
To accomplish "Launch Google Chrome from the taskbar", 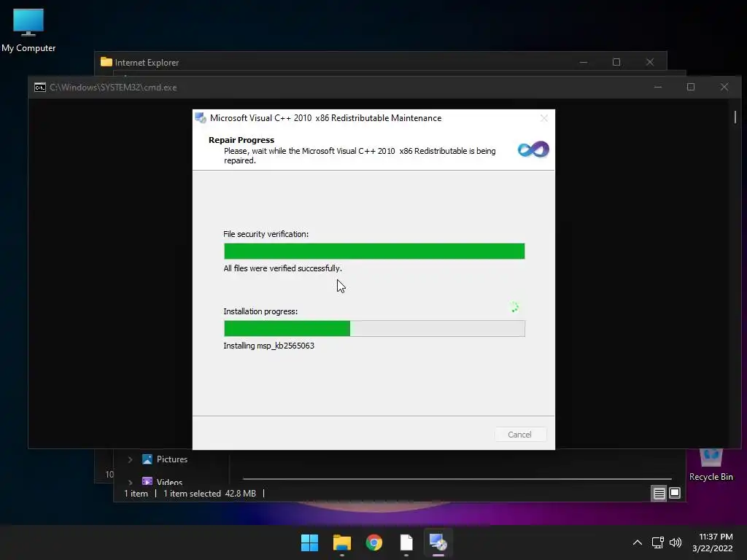I will pyautogui.click(x=374, y=542).
